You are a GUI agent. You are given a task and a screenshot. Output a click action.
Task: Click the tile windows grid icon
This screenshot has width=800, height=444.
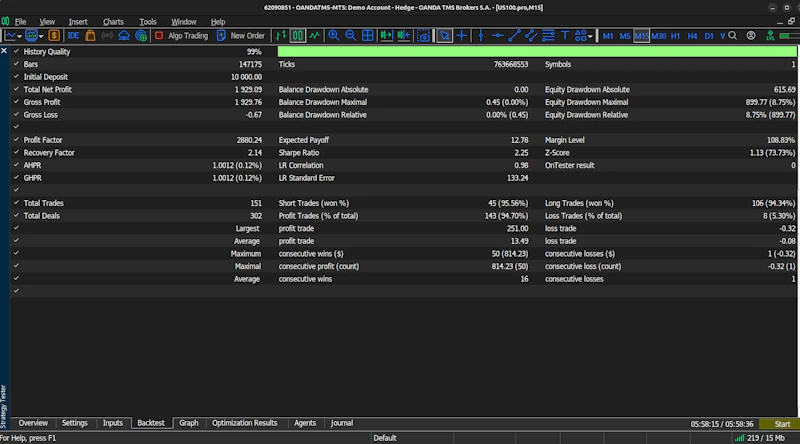(367, 36)
